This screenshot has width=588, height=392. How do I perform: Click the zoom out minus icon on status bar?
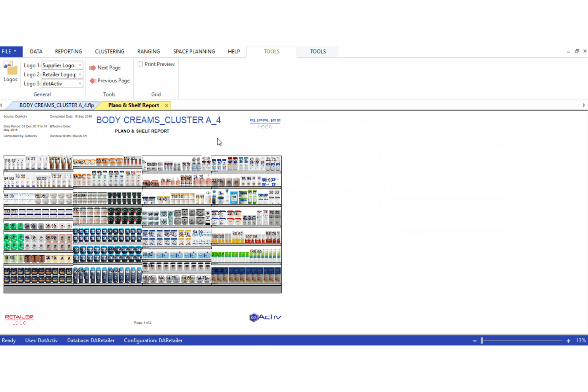[x=474, y=340]
